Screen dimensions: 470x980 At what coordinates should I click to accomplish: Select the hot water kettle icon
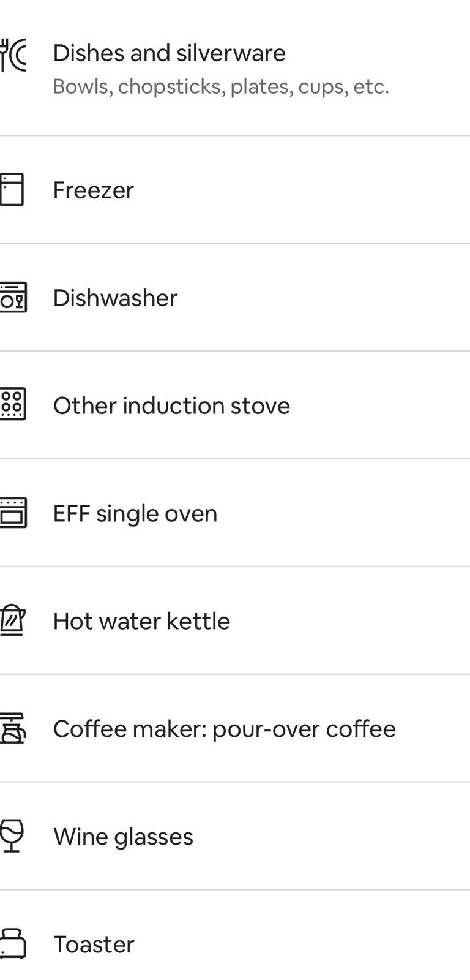[x=12, y=620]
